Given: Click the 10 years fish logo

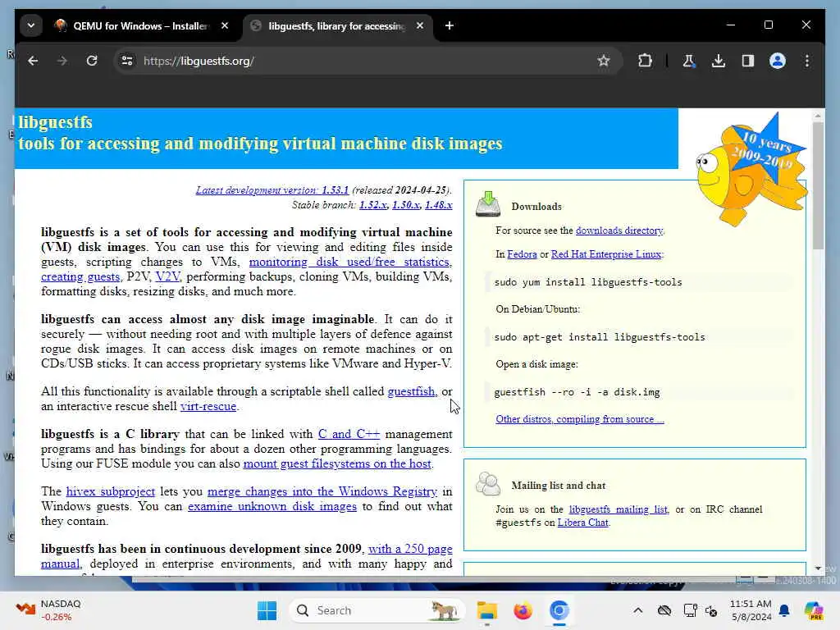Looking at the screenshot, I should point(751,169).
